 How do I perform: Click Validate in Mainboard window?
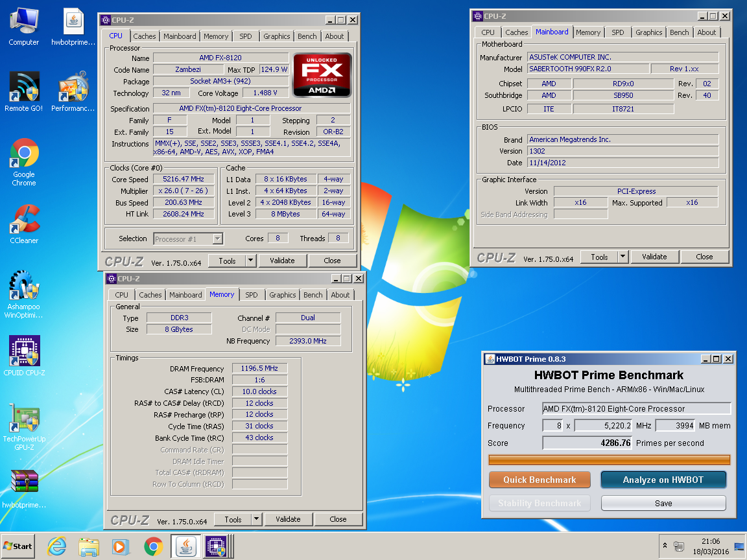coord(654,257)
